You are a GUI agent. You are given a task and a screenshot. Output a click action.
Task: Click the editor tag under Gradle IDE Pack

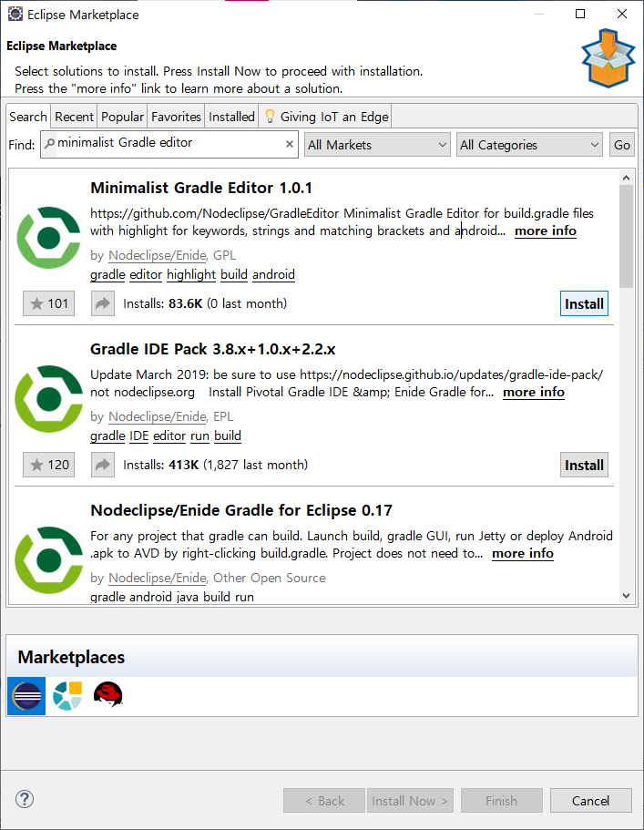(169, 435)
